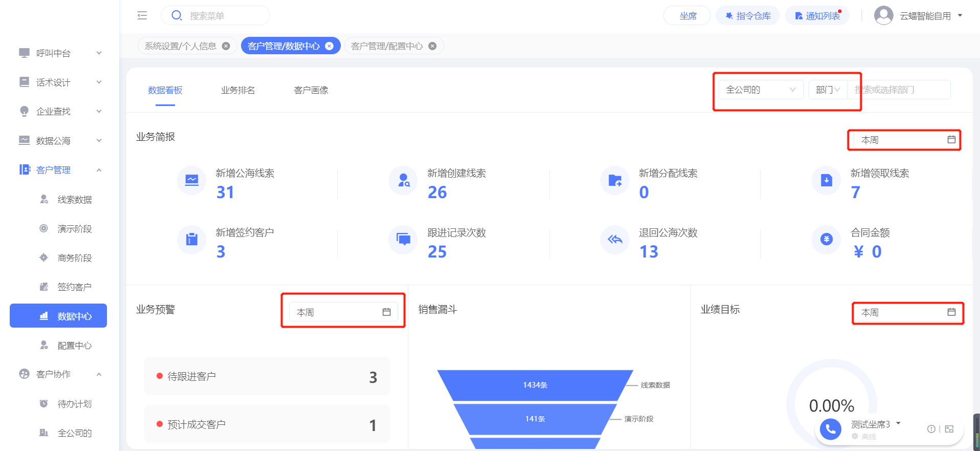Click the 搜索或选择部门 input field
The image size is (980, 451).
(899, 90)
